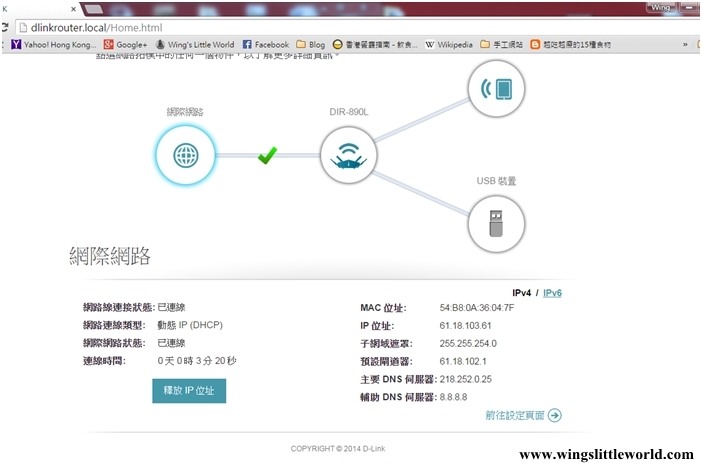The width and height of the screenshot is (702, 469).
Task: Open the 香港營養指南 bookmark
Action: pyautogui.click(x=376, y=45)
